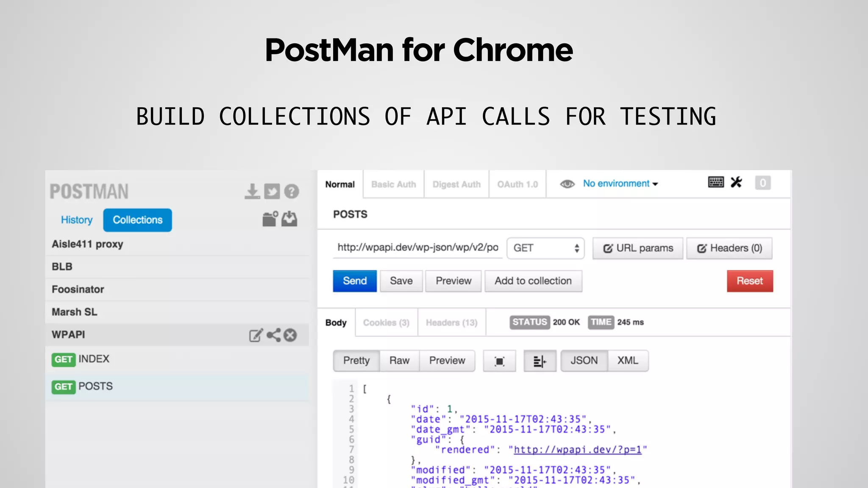Click the POSTMAN logo
The width and height of the screenshot is (868, 488).
point(89,191)
